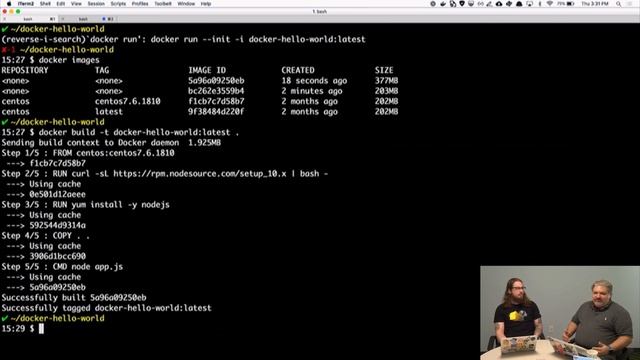Open Spotlight search in menu bar
Image resolution: width=640 pixels, height=360 pixels.
(619, 4)
